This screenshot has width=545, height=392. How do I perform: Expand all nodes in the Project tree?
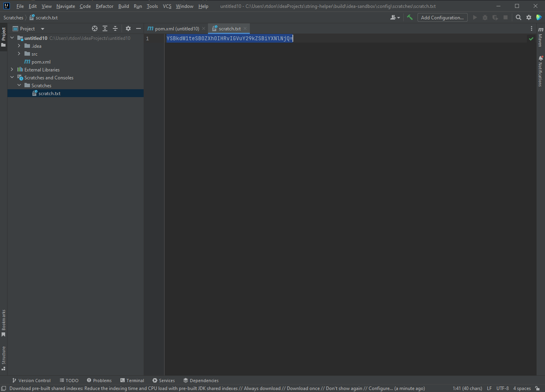tap(105, 28)
